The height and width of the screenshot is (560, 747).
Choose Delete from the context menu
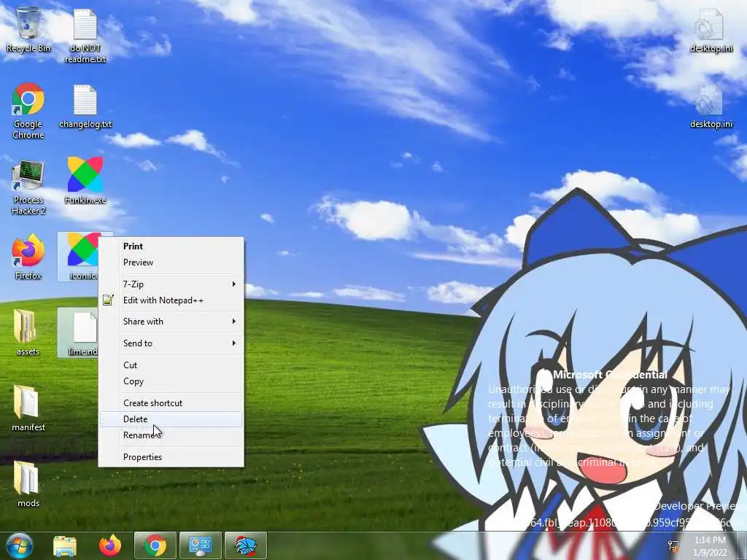coord(171,419)
